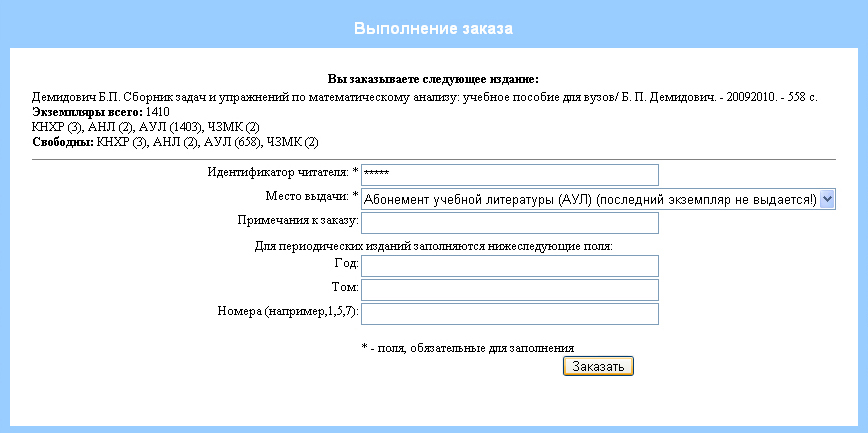Click the Заказать button
The image size is (868, 433).
point(598,366)
